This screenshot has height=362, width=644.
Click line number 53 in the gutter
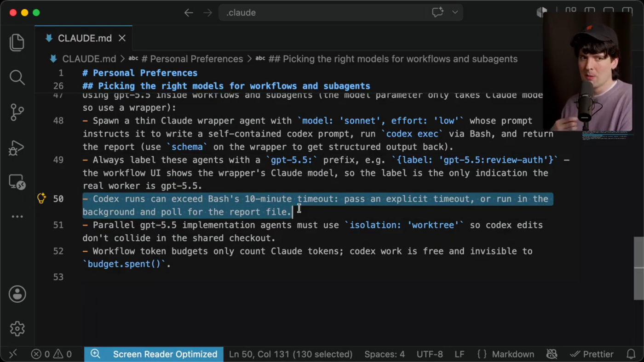(58, 277)
